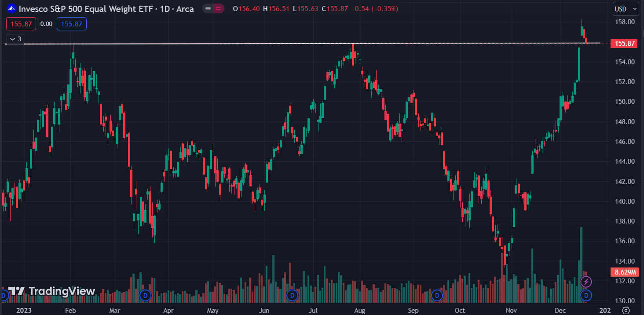The width and height of the screenshot is (644, 315).
Task: Open chart settings hexagon gear icon
Action: pyautogui.click(x=626, y=310)
